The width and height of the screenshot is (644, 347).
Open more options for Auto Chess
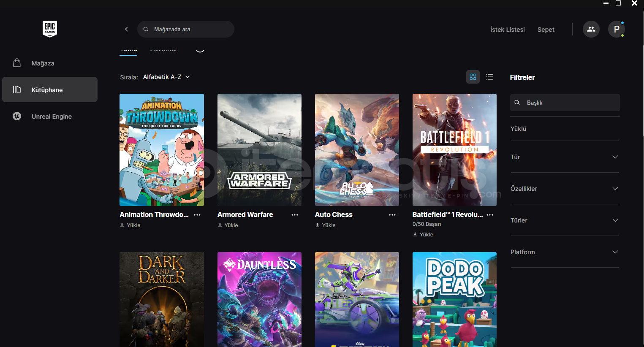pyautogui.click(x=392, y=215)
